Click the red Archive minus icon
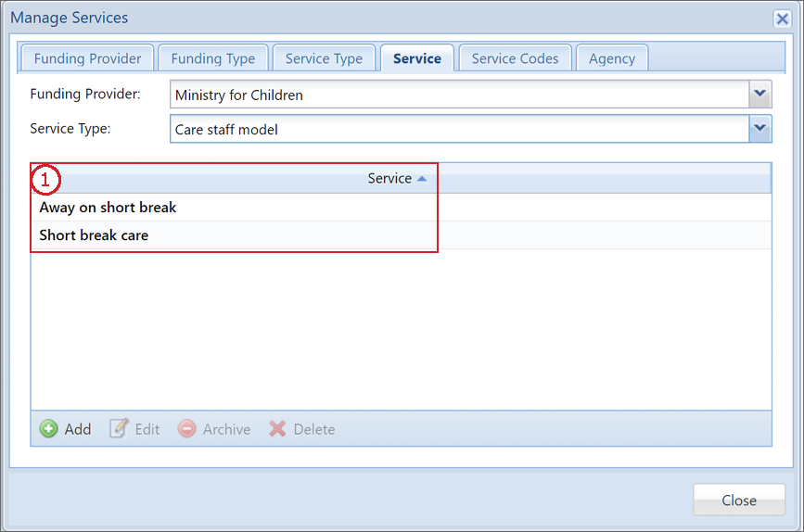804x532 pixels. tap(186, 428)
